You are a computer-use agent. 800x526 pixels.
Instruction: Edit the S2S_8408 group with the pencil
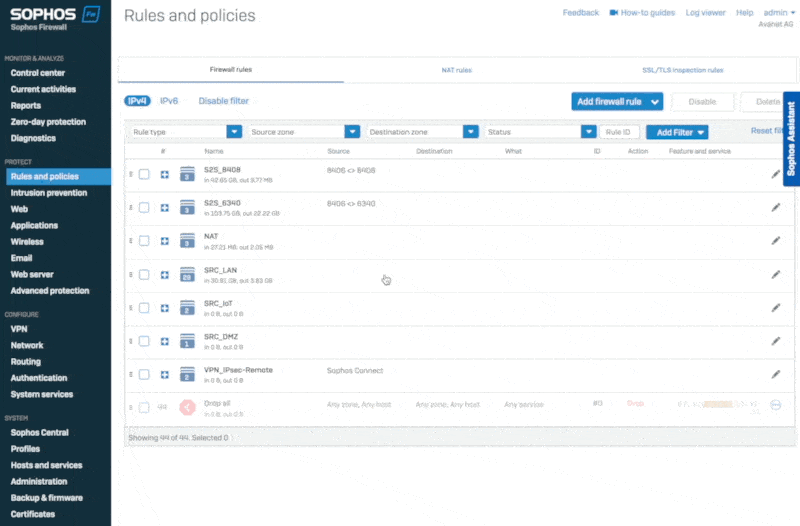776,174
